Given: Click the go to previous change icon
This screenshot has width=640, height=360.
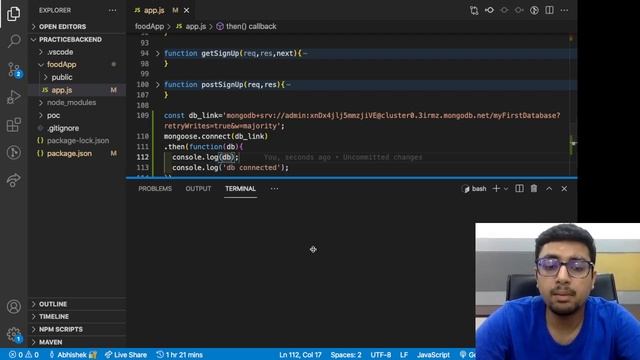Looking at the screenshot, I should click(489, 10).
